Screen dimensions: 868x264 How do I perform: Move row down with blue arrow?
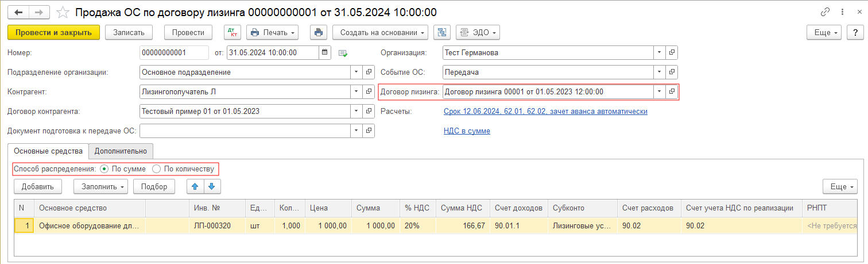click(x=212, y=186)
